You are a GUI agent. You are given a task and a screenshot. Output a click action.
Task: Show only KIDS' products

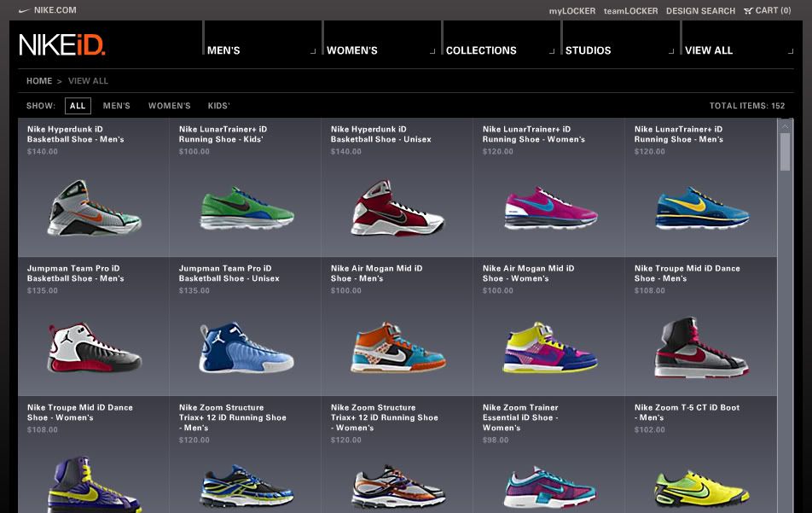click(219, 106)
